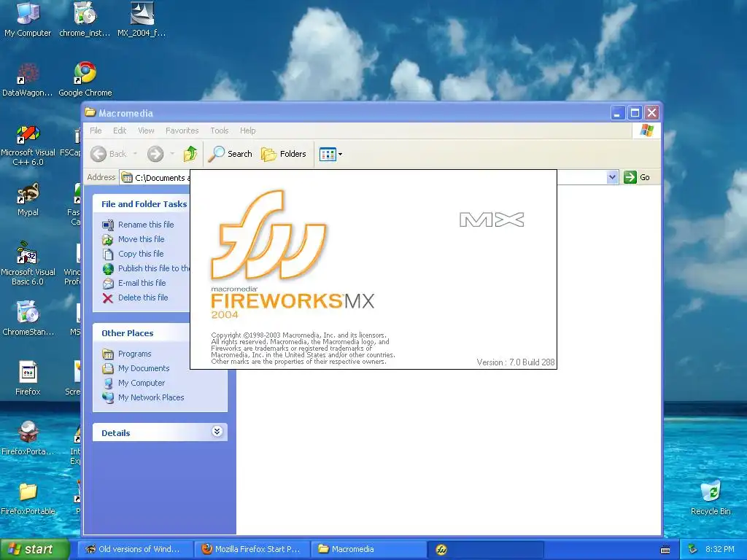Click Move this file task
Screen dimensions: 747x560
pyautogui.click(x=133, y=239)
